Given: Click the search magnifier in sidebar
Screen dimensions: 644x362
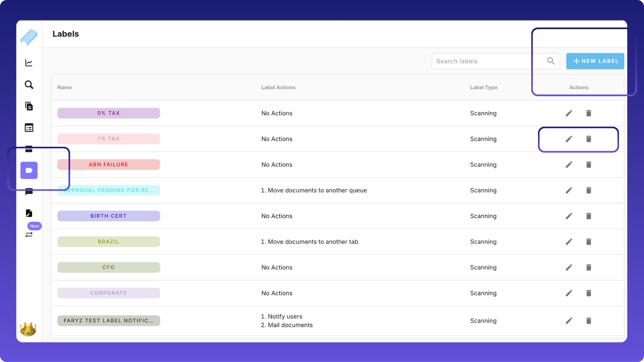Looking at the screenshot, I should point(29,84).
